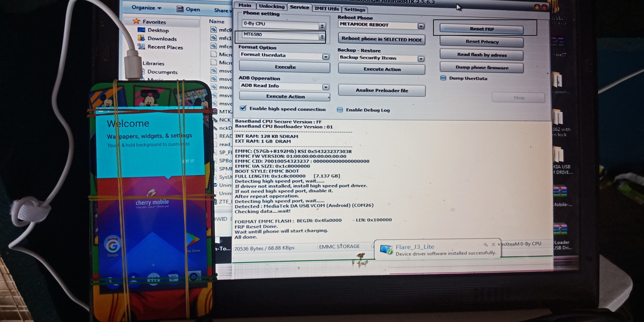Click the 'FRP Reset Done.' log line
Image resolution: width=644 pixels, height=322 pixels.
[x=256, y=226]
